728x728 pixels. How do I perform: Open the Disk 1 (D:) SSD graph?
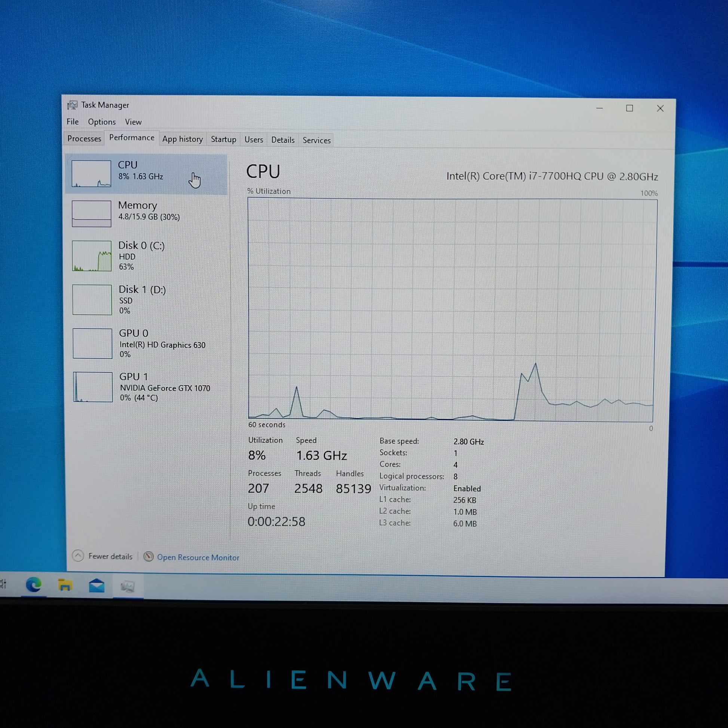(x=146, y=300)
